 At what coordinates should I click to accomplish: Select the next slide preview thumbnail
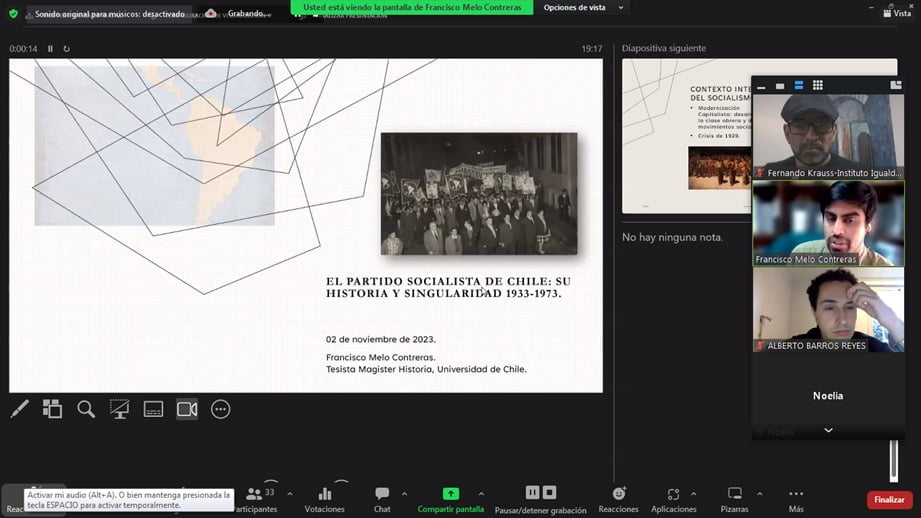click(686, 135)
